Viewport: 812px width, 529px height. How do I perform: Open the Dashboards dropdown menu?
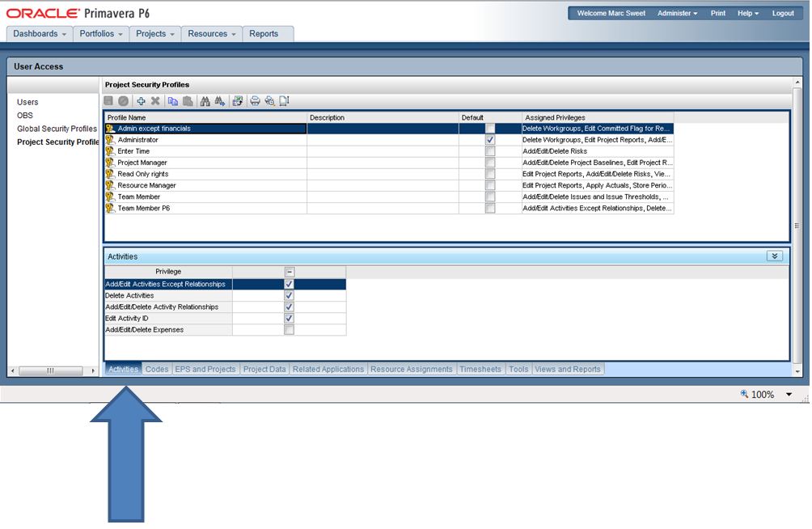coord(40,34)
